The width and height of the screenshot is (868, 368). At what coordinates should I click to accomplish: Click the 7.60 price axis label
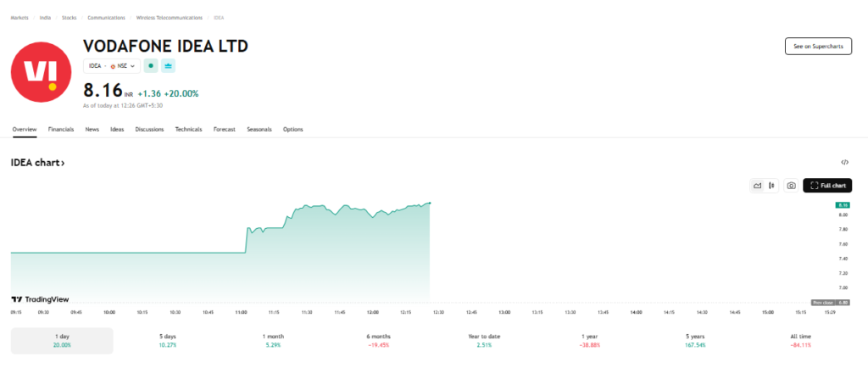(x=844, y=244)
